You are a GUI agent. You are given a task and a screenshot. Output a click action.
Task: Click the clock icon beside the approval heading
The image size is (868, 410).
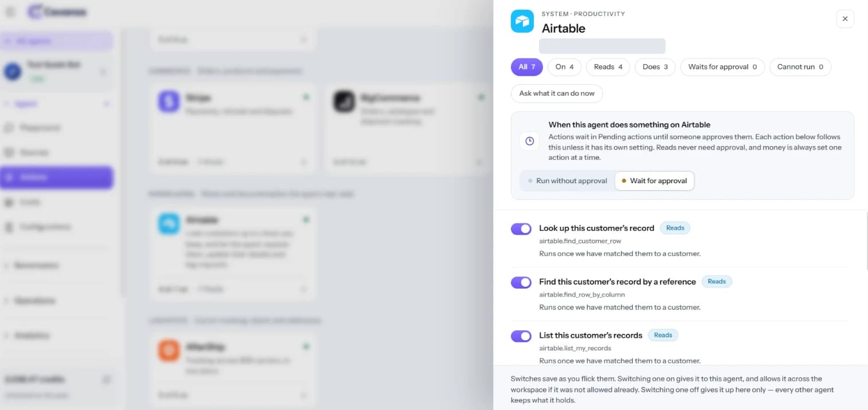(529, 141)
